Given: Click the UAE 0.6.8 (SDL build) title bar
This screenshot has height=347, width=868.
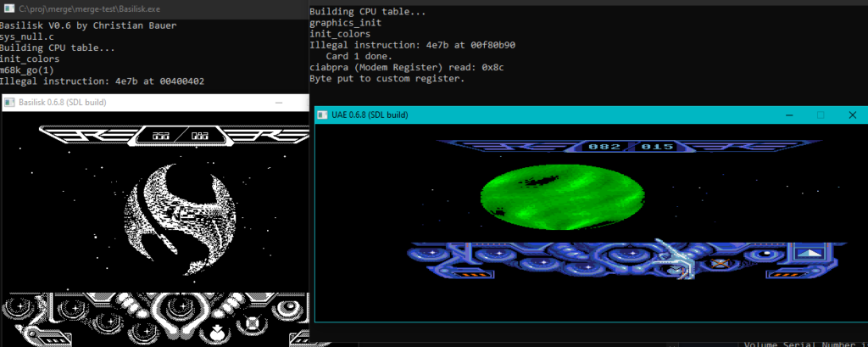Looking at the screenshot, I should (509, 115).
